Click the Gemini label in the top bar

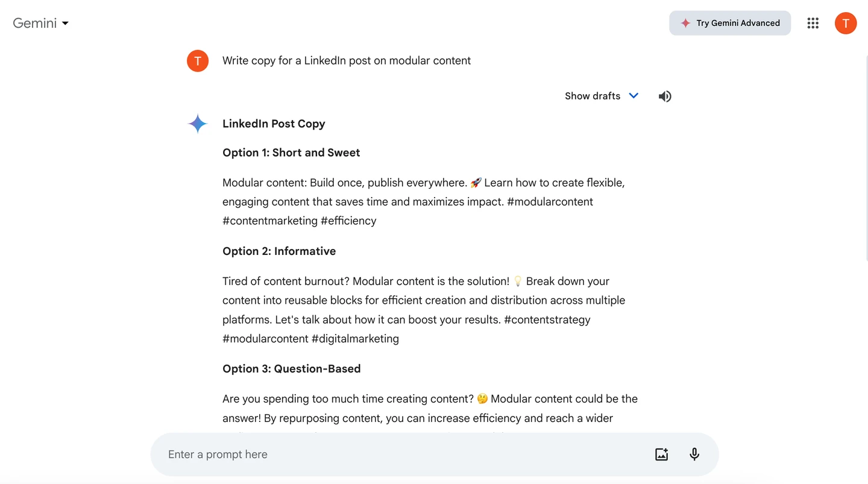pyautogui.click(x=34, y=23)
